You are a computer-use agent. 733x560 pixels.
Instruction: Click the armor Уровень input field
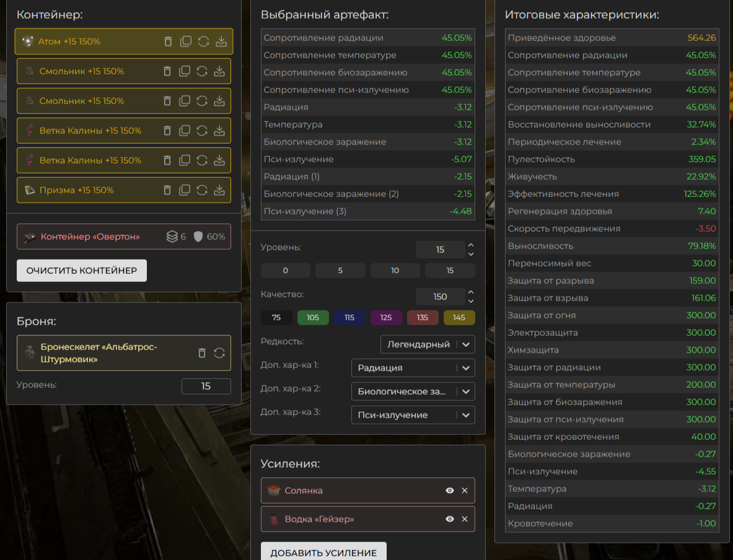(206, 386)
